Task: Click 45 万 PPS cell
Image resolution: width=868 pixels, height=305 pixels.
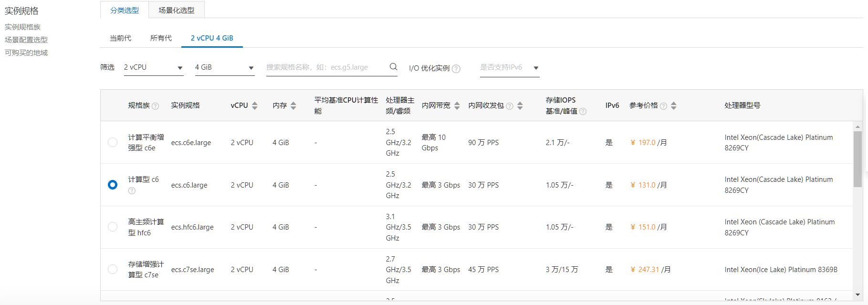Action: (x=483, y=270)
